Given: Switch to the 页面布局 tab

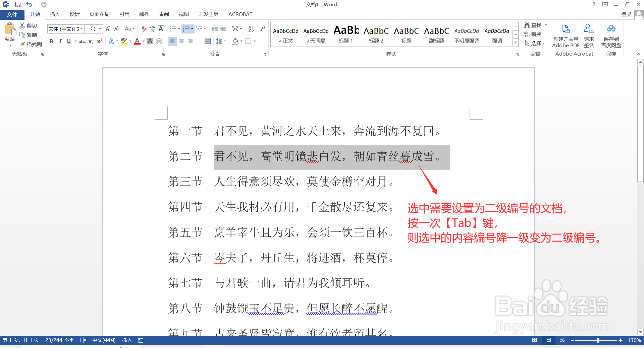Looking at the screenshot, I should pos(99,14).
